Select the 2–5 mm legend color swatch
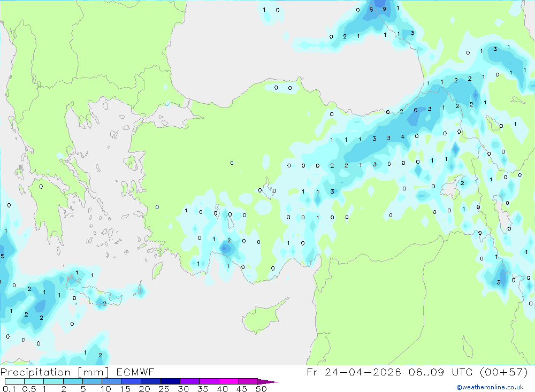This screenshot has width=535, height=392. click(73, 381)
